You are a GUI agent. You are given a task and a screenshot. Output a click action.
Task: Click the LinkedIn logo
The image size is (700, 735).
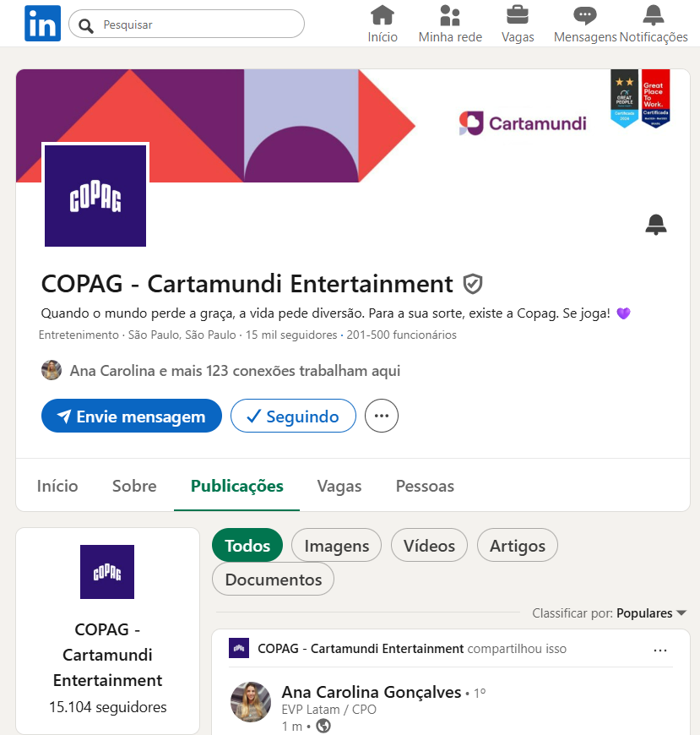42,24
